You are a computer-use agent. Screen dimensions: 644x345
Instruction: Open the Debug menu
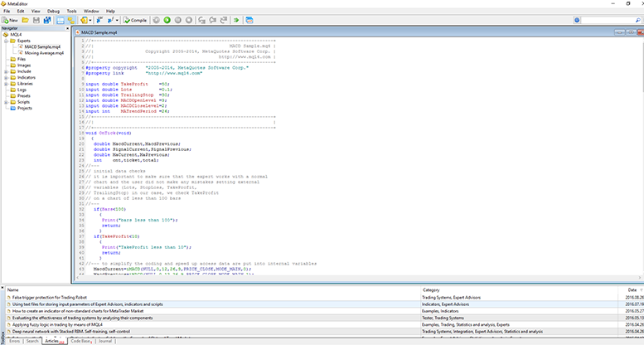[52, 11]
